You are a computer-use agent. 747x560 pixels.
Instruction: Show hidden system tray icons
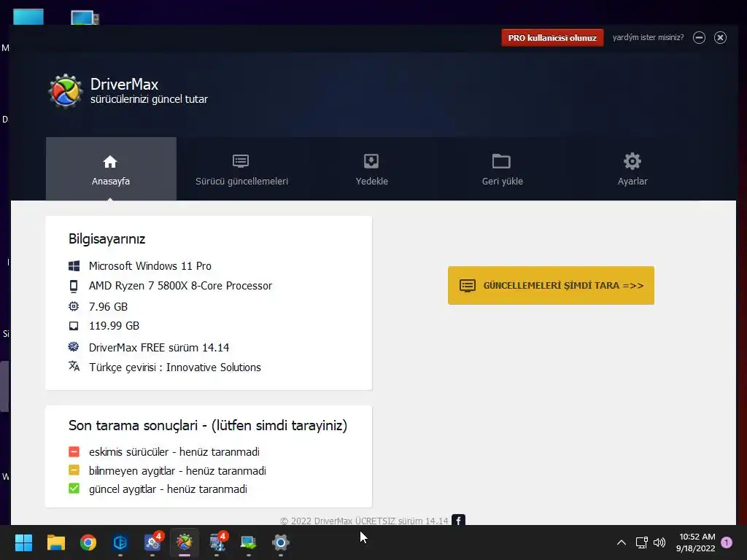(x=622, y=542)
